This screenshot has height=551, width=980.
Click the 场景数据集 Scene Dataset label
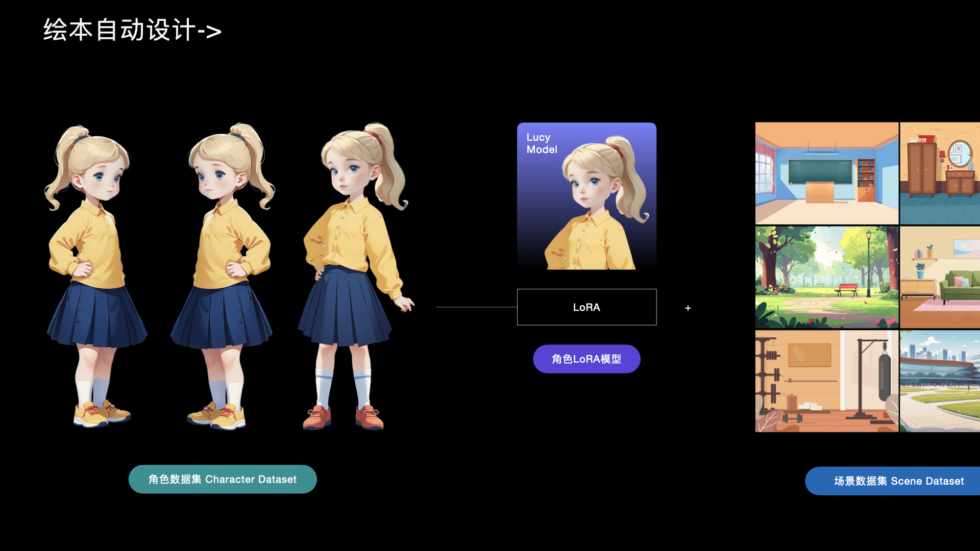[x=898, y=481]
